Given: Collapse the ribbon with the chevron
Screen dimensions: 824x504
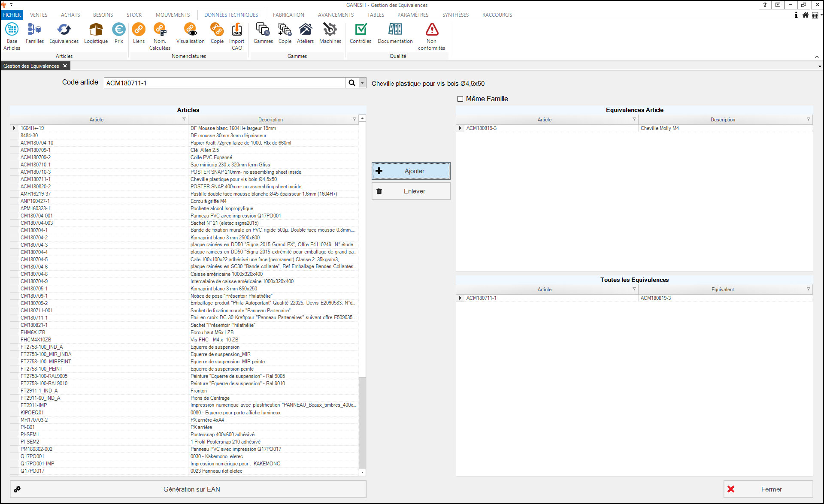Looking at the screenshot, I should point(817,57).
